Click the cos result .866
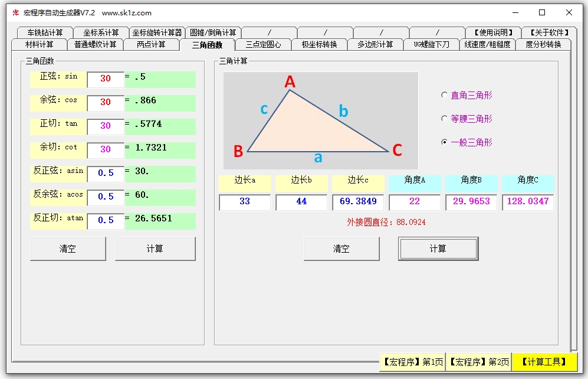 (160, 103)
